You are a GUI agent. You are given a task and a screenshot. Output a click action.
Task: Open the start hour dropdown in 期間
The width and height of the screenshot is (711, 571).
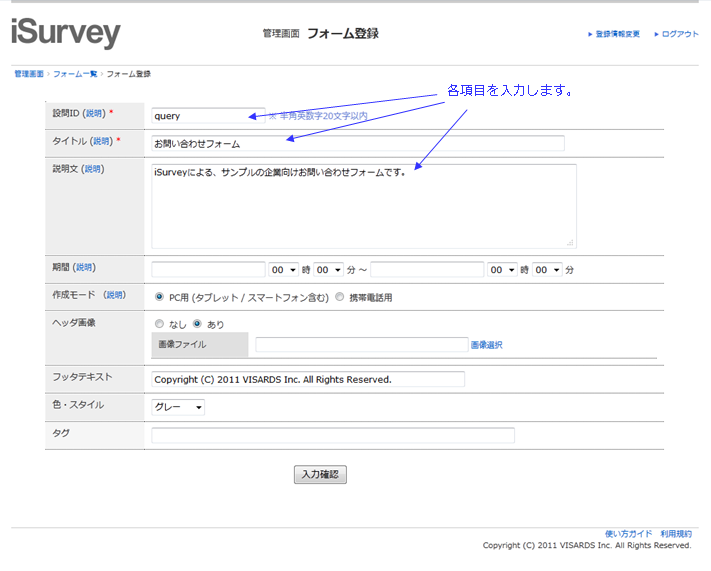point(283,270)
